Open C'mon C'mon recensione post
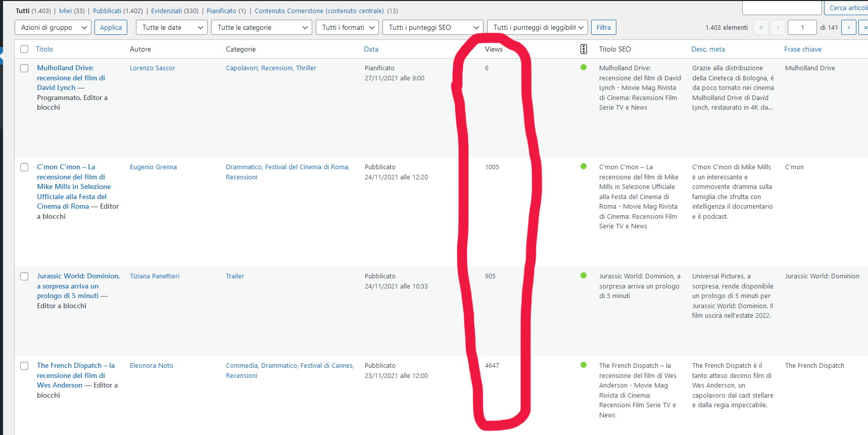 (74, 186)
